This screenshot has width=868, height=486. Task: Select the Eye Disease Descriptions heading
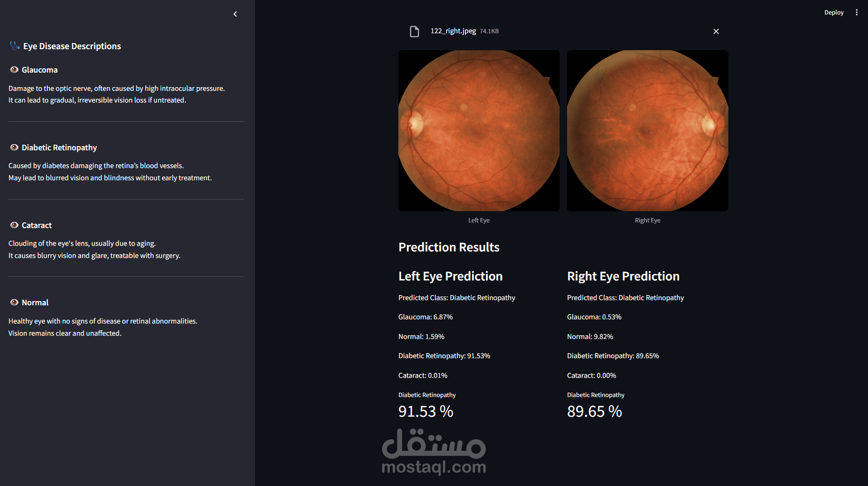(72, 46)
